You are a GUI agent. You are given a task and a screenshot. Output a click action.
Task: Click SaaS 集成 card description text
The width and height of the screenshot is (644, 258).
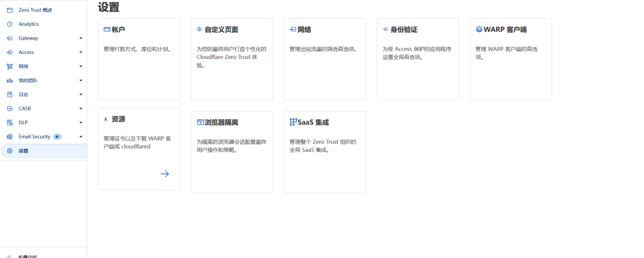click(323, 146)
